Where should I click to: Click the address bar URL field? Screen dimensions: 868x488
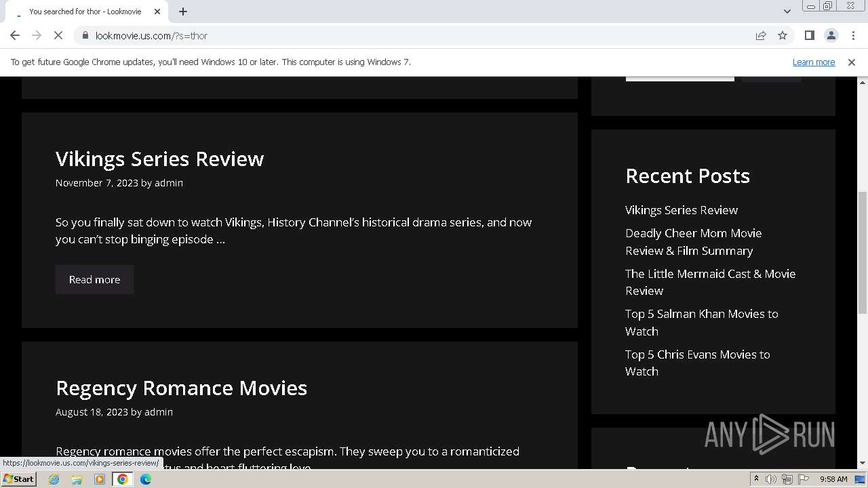(x=420, y=35)
